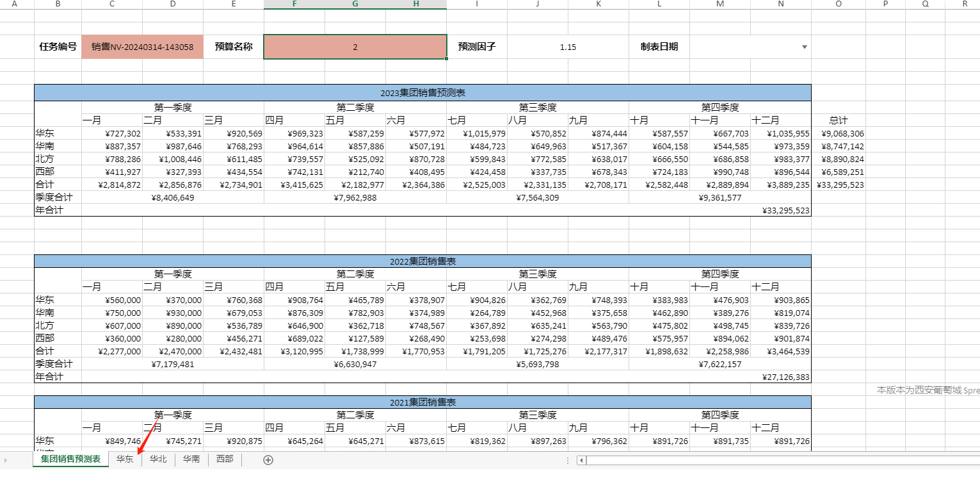980x478 pixels.
Task: Click the sheet tab navigation arrow at bottom-left
Action: pos(6,460)
